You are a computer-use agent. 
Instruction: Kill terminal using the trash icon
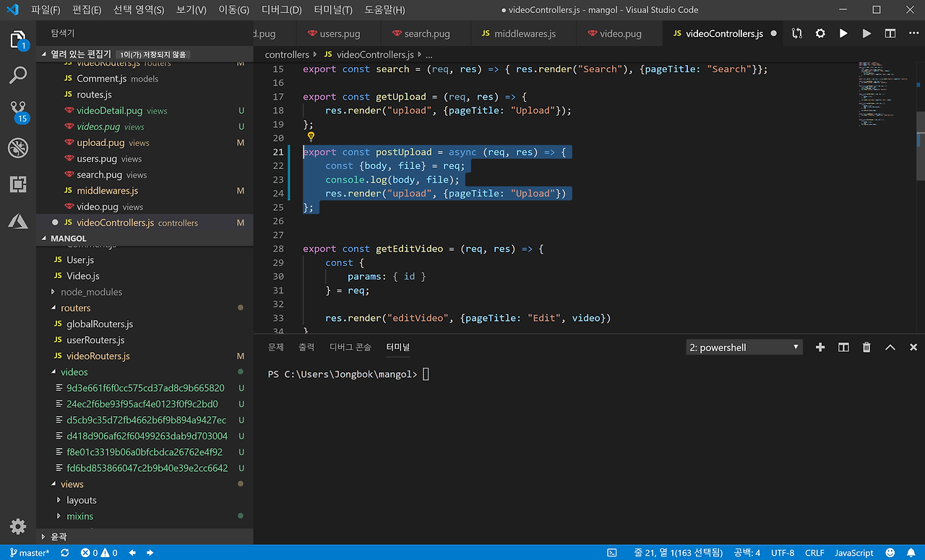(866, 348)
